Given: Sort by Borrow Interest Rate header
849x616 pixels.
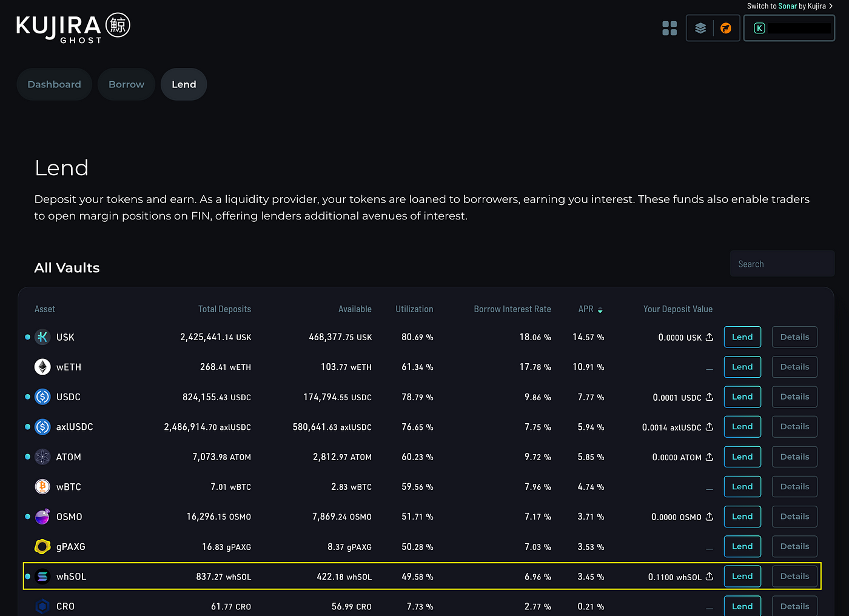Looking at the screenshot, I should point(512,309).
